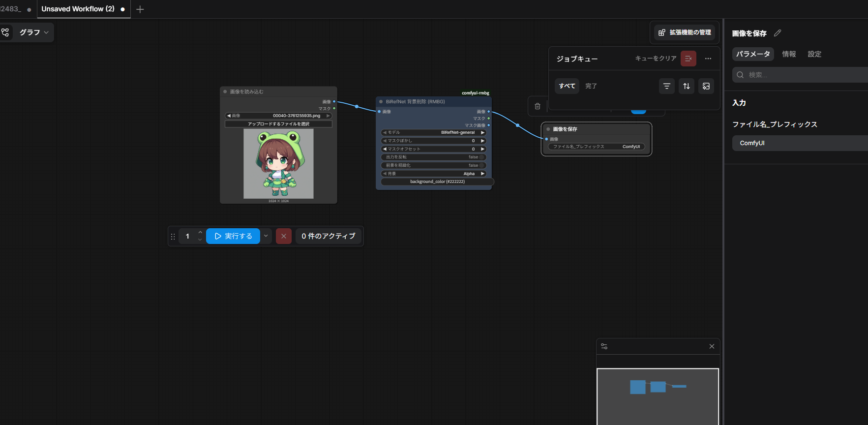The image size is (868, 425).
Task: Click the pencil edit icon beside 画像を保存 title
Action: tap(778, 33)
